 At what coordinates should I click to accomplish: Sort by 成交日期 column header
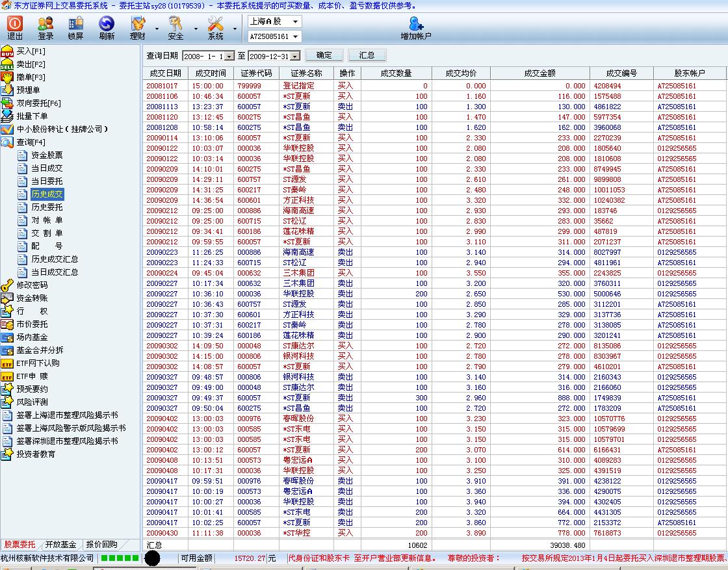tap(166, 73)
